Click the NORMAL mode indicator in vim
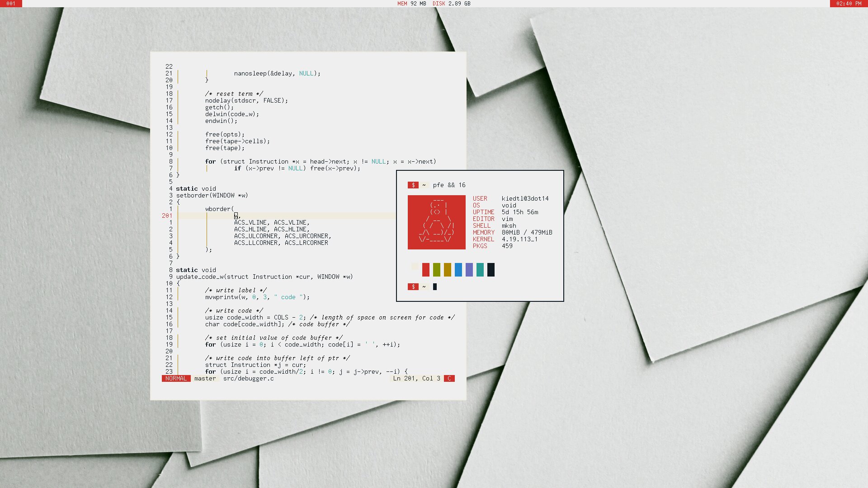 point(176,379)
